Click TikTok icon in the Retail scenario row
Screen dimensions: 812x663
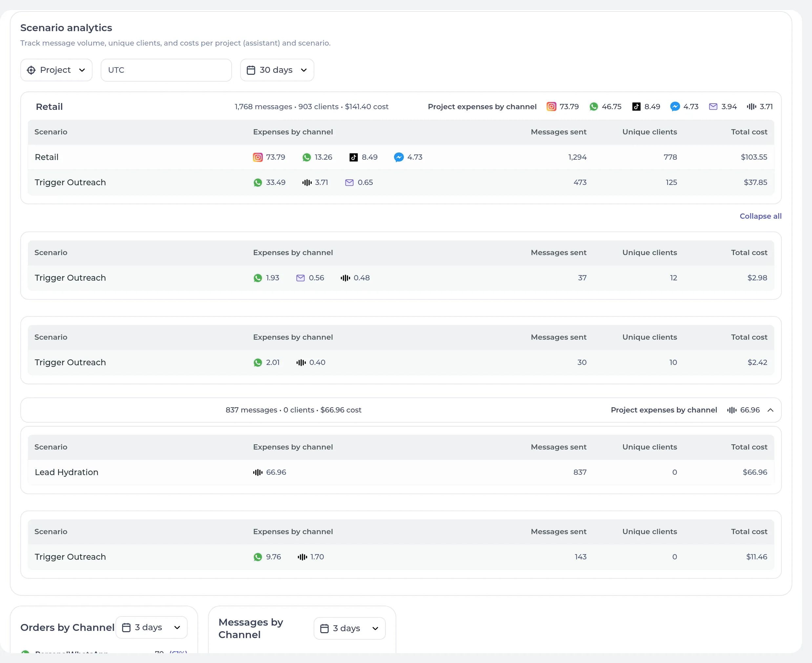coord(353,157)
